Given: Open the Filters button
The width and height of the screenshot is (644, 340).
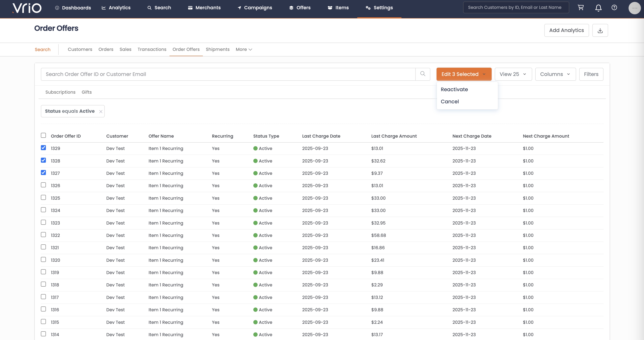Looking at the screenshot, I should (591, 74).
